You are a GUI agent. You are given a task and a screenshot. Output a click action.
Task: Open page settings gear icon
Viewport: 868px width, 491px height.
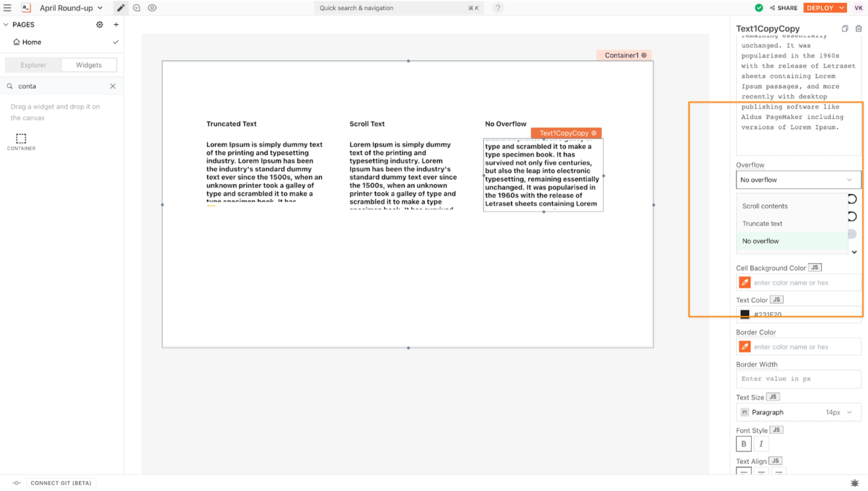(x=99, y=25)
